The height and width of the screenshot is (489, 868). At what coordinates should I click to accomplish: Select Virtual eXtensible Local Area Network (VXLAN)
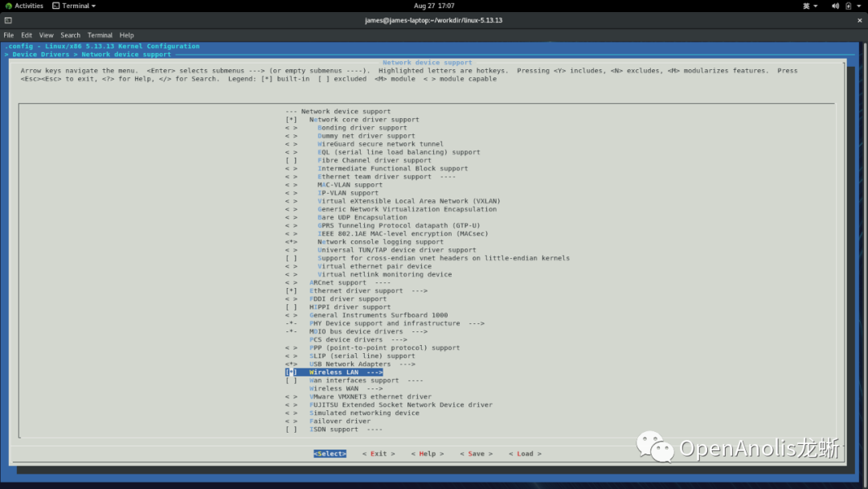[x=408, y=201]
